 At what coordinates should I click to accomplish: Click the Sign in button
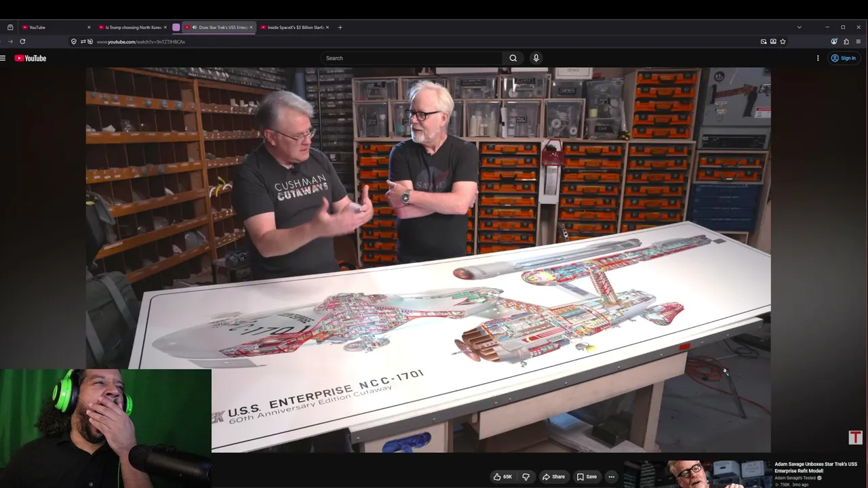coord(844,58)
